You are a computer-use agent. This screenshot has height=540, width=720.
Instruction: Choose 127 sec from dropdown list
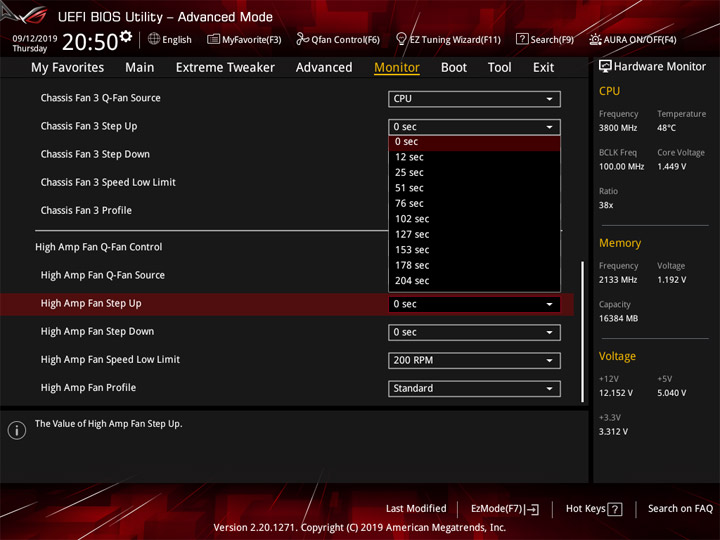[474, 235]
